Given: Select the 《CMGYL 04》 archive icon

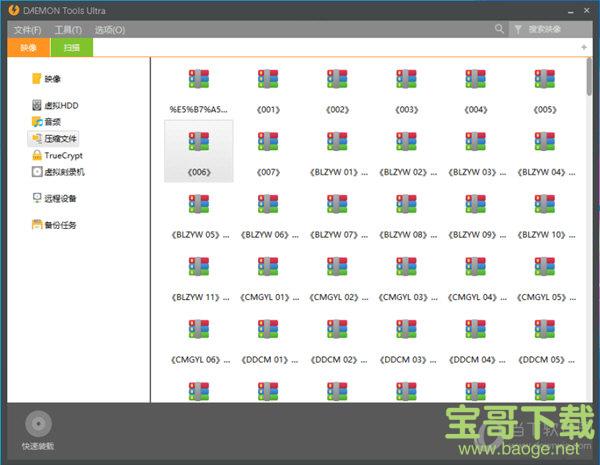Looking at the screenshot, I should pos(476,266).
